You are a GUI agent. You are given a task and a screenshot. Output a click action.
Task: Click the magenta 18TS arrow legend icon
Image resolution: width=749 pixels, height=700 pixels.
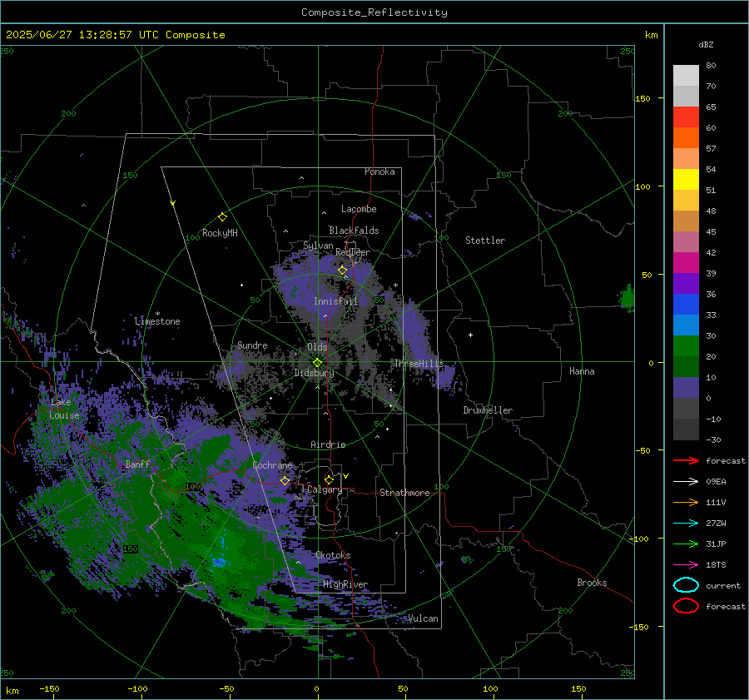point(686,565)
